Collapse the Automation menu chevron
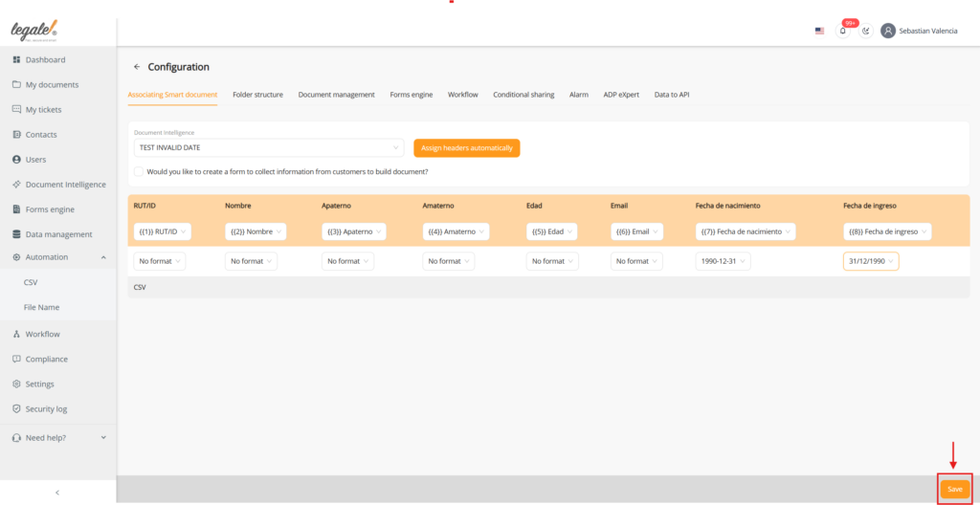 (103, 257)
